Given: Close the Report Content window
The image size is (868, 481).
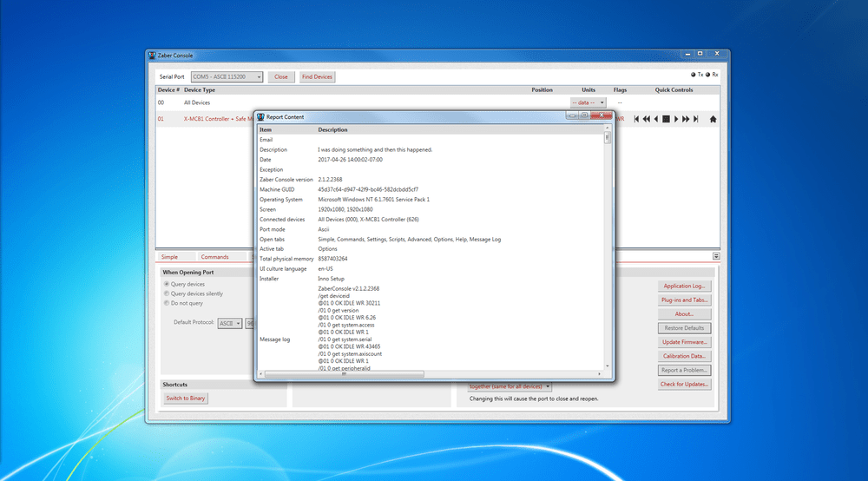Looking at the screenshot, I should click(x=602, y=115).
